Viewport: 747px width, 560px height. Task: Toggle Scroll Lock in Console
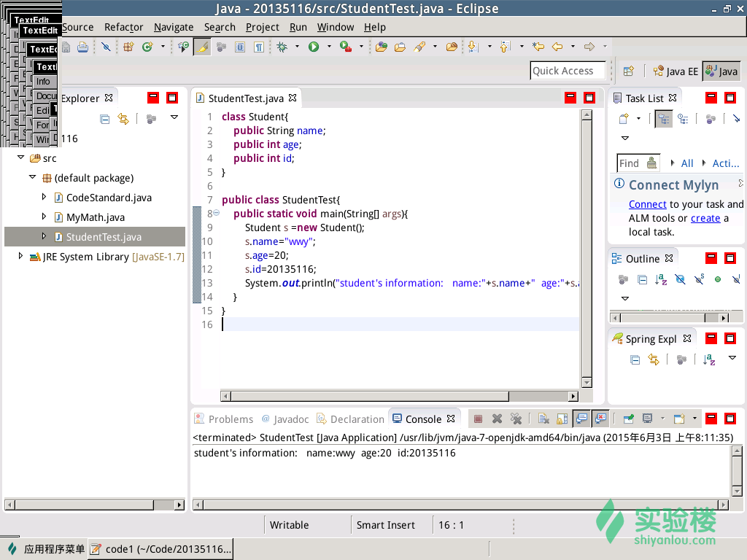point(562,419)
